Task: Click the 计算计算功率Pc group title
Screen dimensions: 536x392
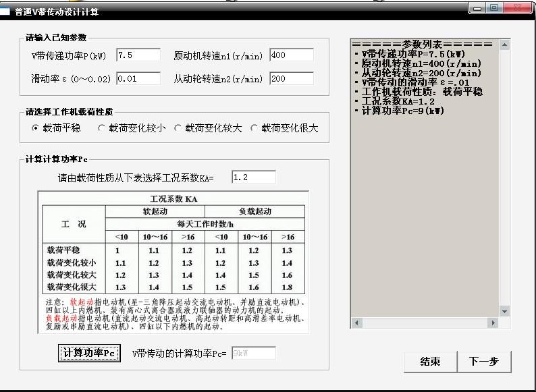Action: pos(57,159)
